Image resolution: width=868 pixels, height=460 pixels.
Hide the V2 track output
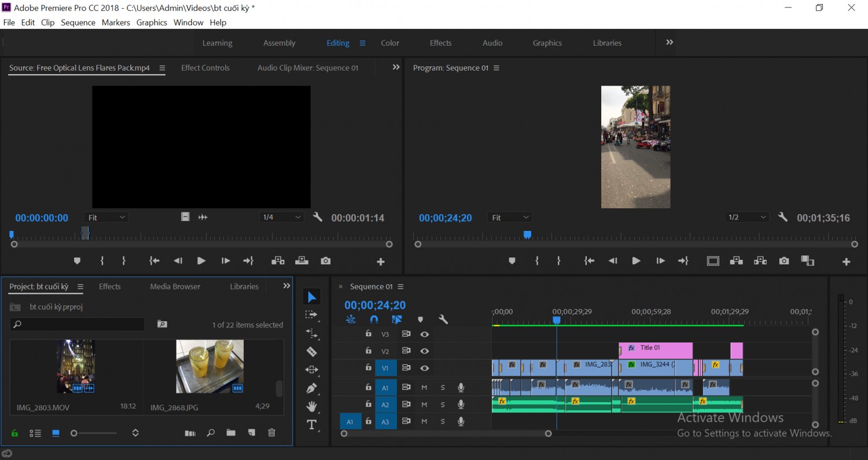click(x=425, y=351)
